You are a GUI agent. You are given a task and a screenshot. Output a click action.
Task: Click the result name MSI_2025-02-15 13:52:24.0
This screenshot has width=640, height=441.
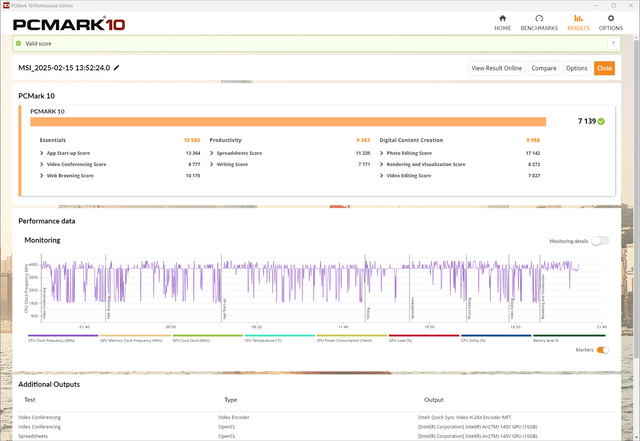[64, 68]
